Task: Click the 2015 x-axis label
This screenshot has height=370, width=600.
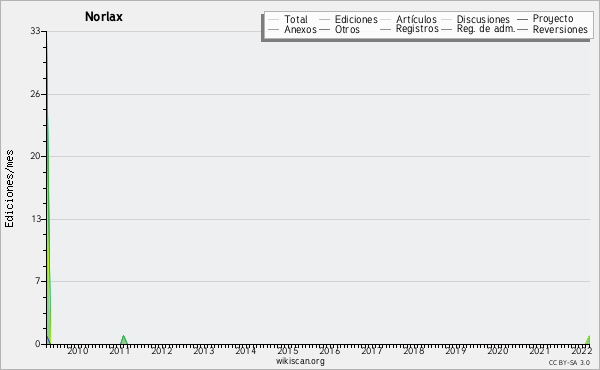Action: click(288, 350)
